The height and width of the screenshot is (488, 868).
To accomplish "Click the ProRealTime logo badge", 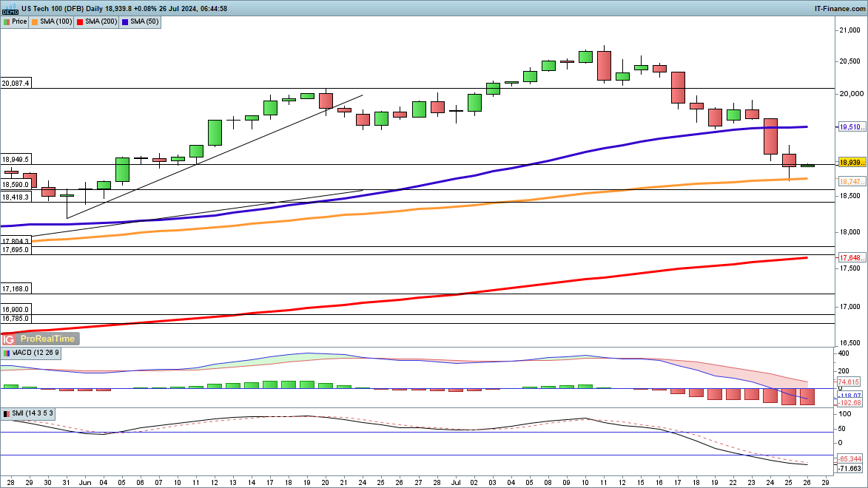I will pyautogui.click(x=41, y=339).
